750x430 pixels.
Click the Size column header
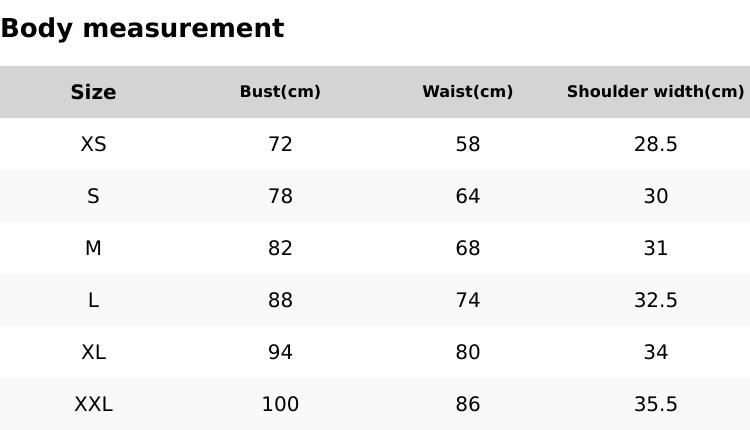coord(93,92)
